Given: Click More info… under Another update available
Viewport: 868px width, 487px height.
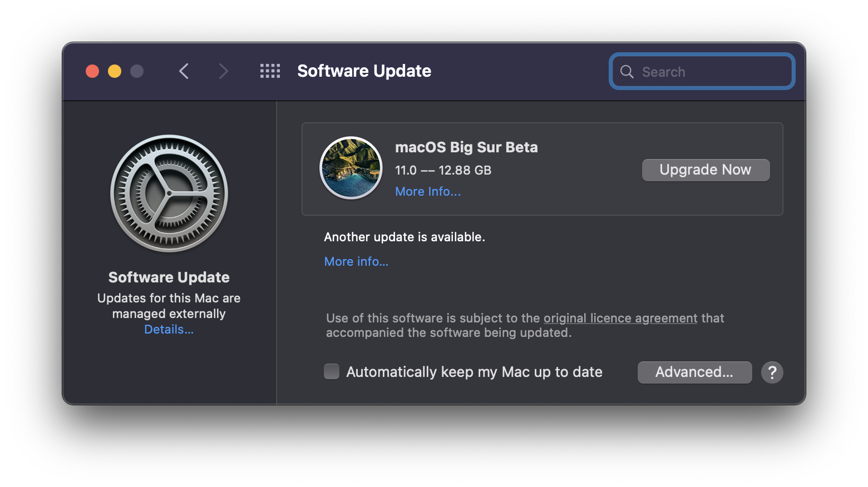Looking at the screenshot, I should [x=356, y=262].
